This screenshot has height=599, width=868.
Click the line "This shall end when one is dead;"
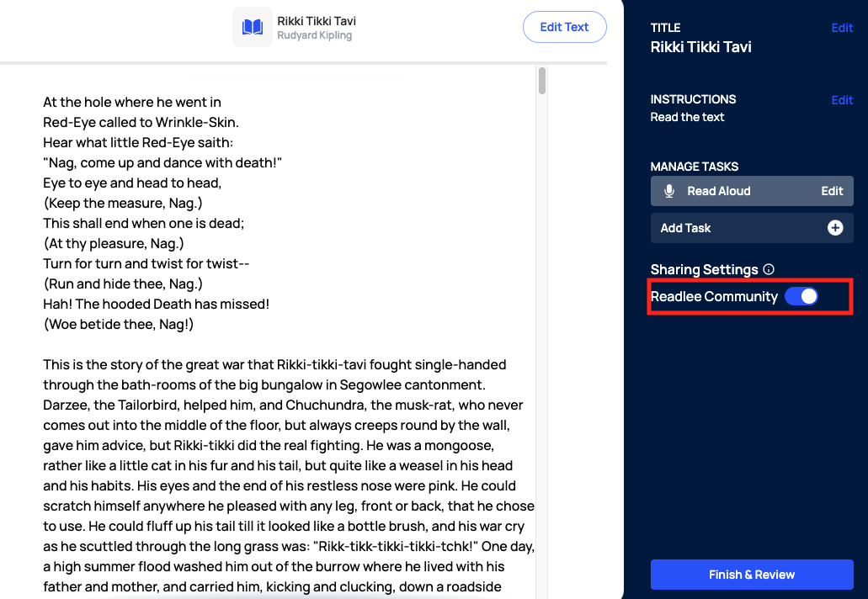point(144,224)
